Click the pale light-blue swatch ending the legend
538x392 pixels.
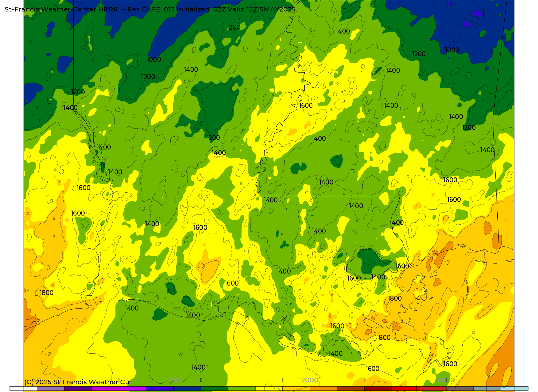pyautogui.click(x=514, y=389)
